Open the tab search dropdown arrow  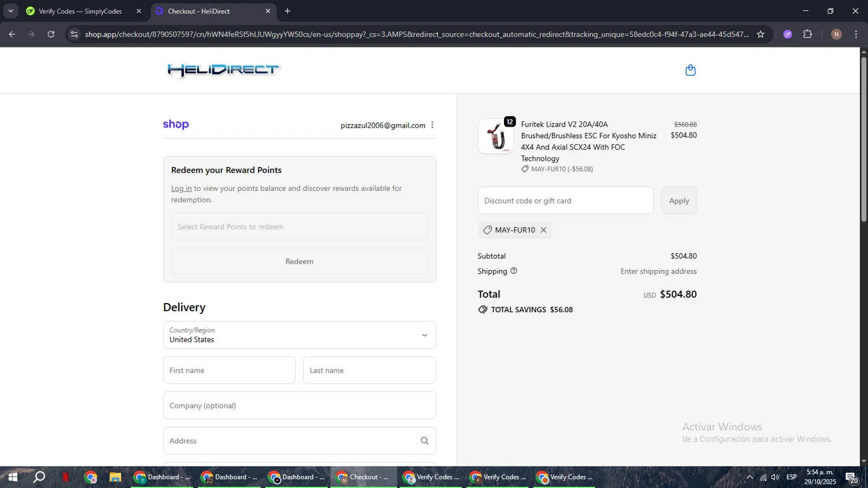[10, 11]
